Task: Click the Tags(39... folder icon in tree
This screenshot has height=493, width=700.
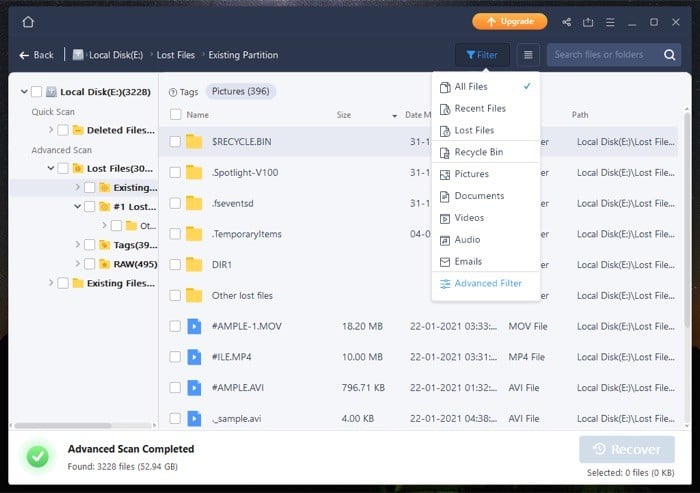Action: (x=104, y=245)
